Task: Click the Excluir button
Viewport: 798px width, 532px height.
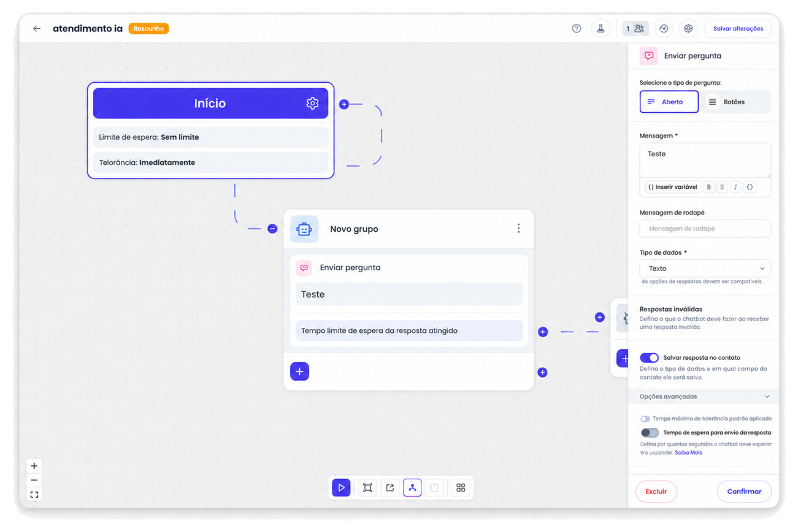Action: tap(656, 492)
